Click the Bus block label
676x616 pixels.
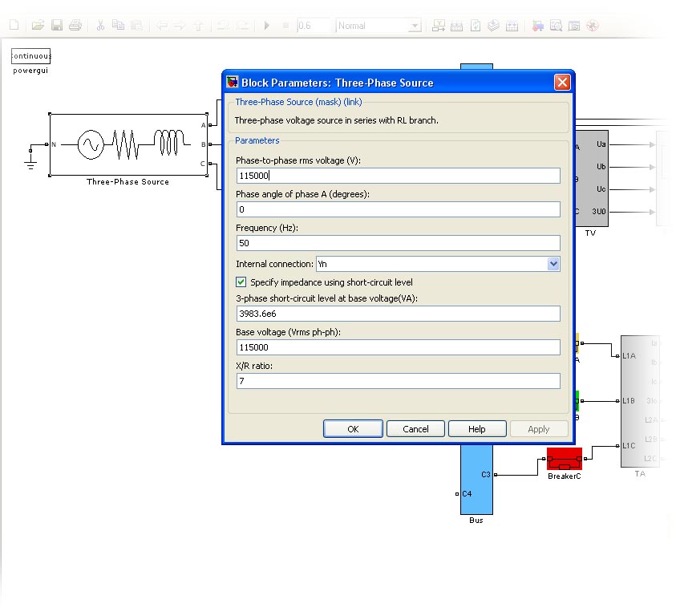[x=476, y=521]
